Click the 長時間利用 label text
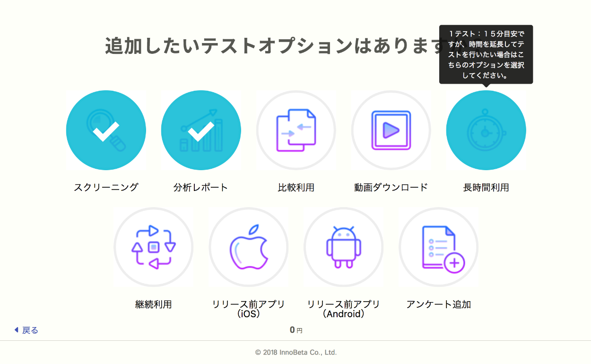This screenshot has width=591, height=364. (x=486, y=187)
